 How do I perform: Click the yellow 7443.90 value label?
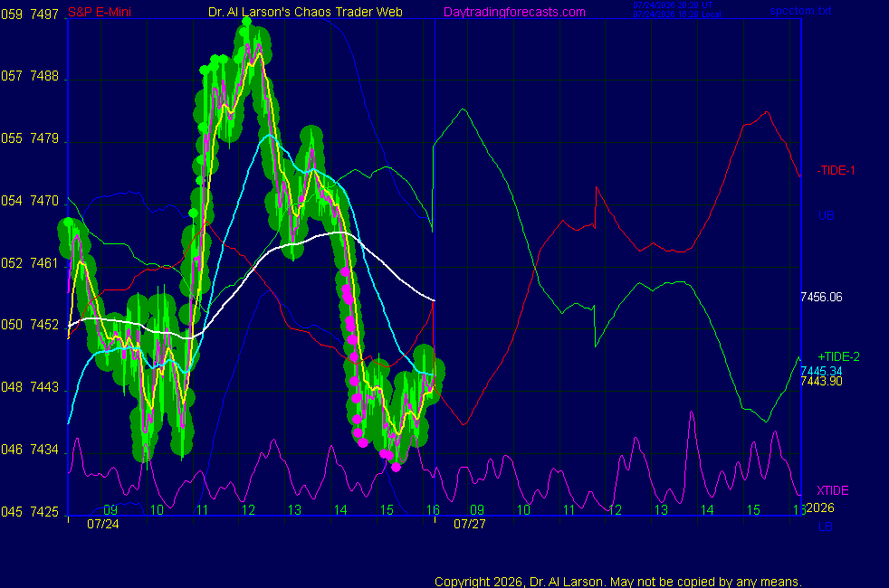tap(821, 381)
